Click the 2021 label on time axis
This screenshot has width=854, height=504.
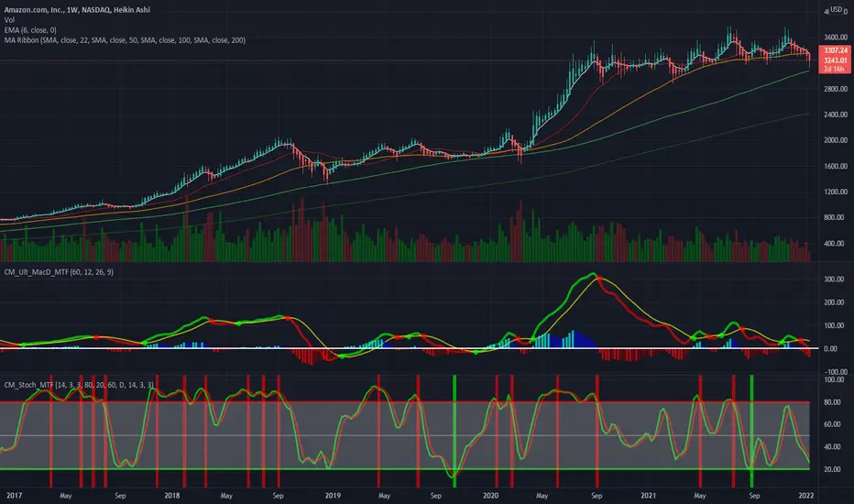pyautogui.click(x=648, y=495)
